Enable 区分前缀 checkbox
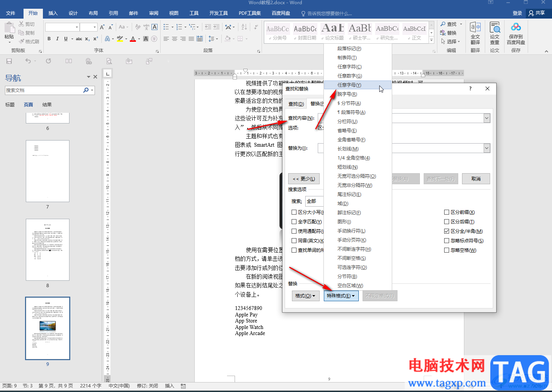This screenshot has width=552, height=392. [447, 212]
